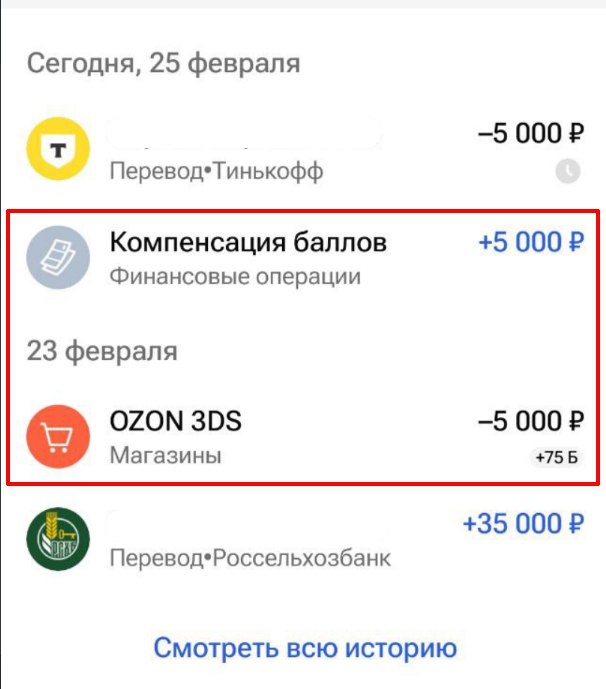The image size is (606, 689).
Task: Tap the Магазины category label
Action: [x=165, y=455]
